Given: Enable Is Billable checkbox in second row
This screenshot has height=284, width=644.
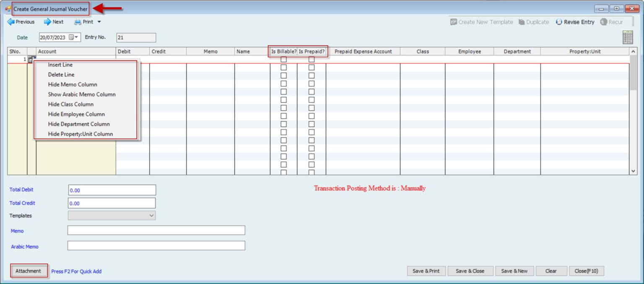Looking at the screenshot, I should [283, 67].
